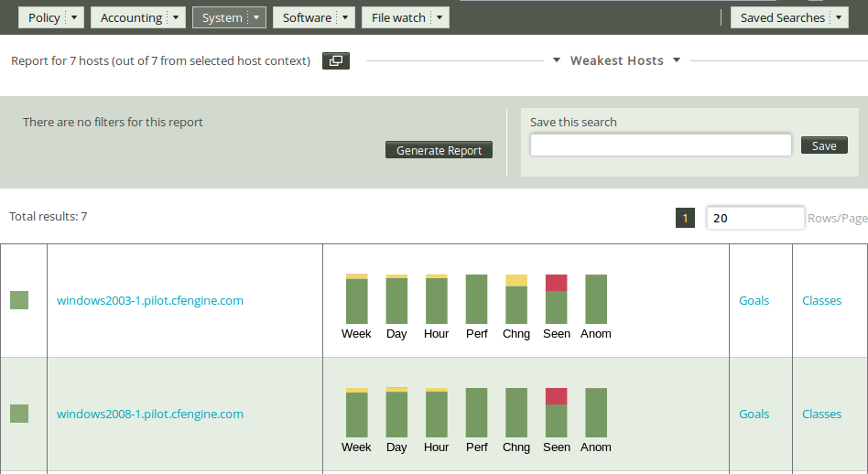Image resolution: width=868 pixels, height=474 pixels.
Task: Open Goals for windows2008-1 host
Action: [x=754, y=414]
